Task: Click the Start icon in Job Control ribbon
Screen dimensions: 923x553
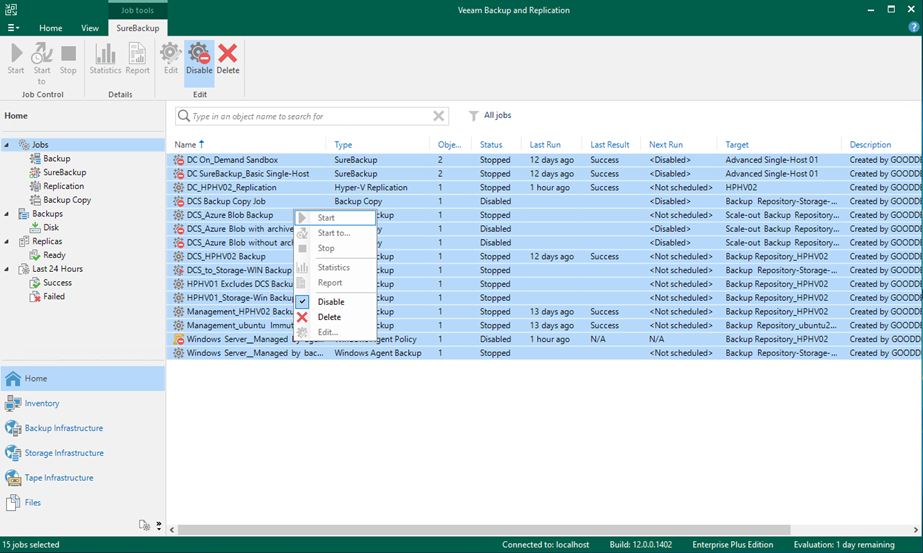Action: pos(16,59)
